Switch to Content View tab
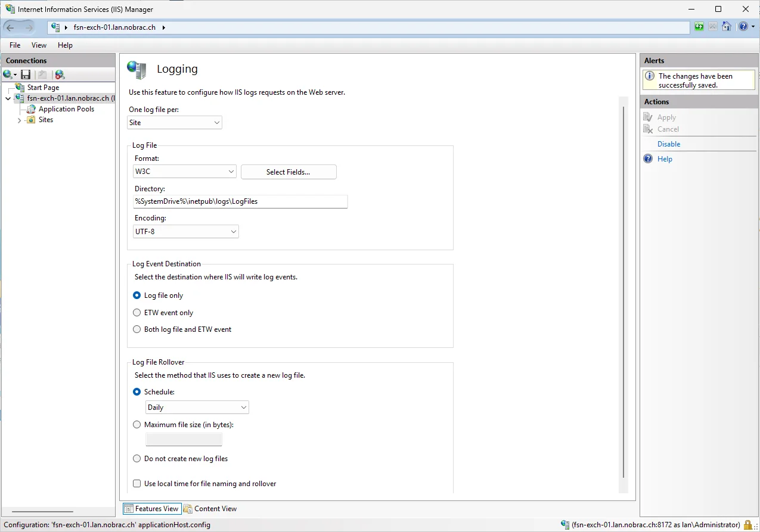Viewport: 760px width, 532px height. coord(210,509)
